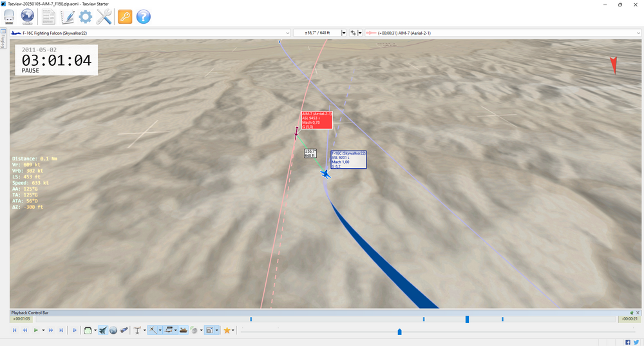The height and width of the screenshot is (346, 644).
Task: Click the blue playback speed slider handle
Action: pos(400,332)
